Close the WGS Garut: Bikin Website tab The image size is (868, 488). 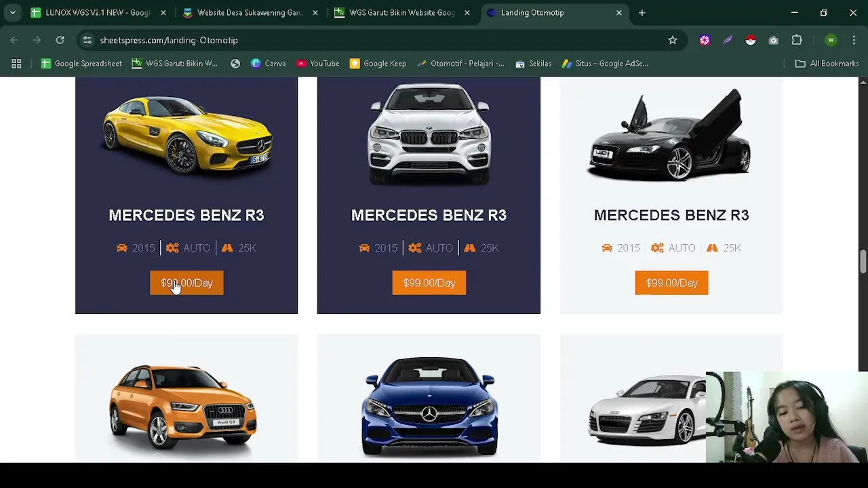467,12
